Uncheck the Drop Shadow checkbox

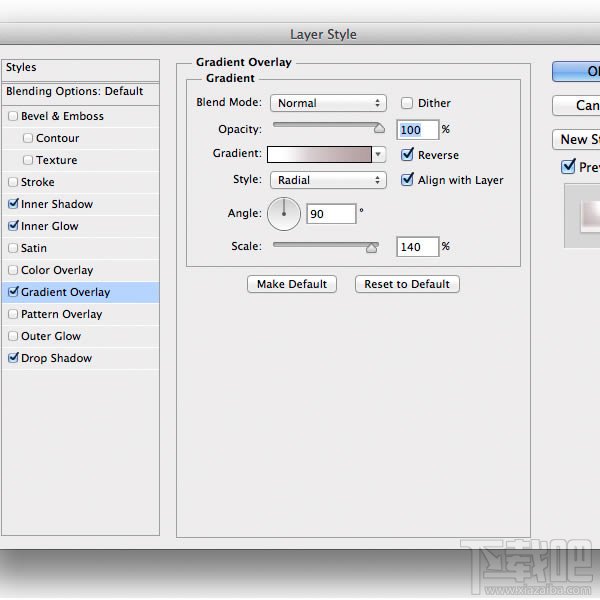coord(13,358)
